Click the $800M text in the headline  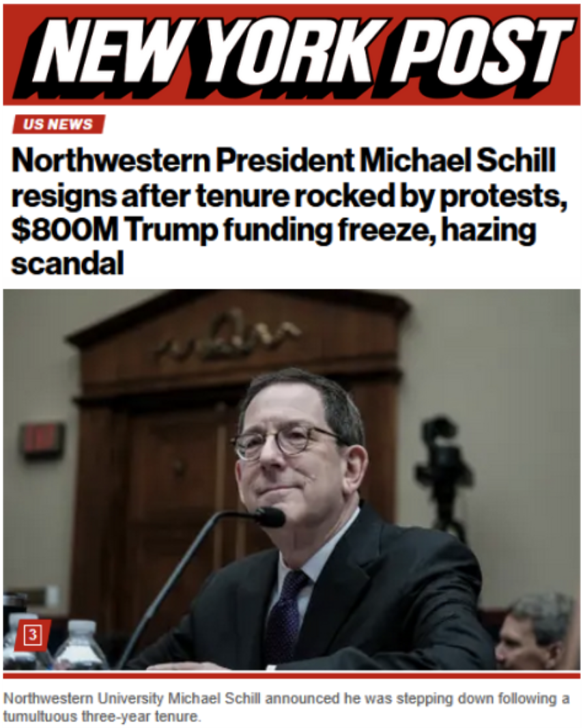[65, 230]
